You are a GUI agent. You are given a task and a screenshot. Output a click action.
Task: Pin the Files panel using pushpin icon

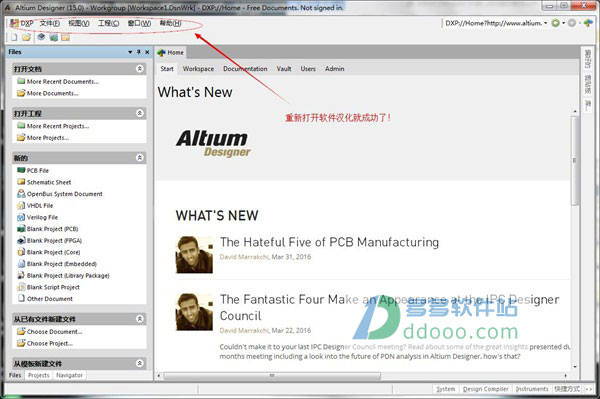[139, 52]
